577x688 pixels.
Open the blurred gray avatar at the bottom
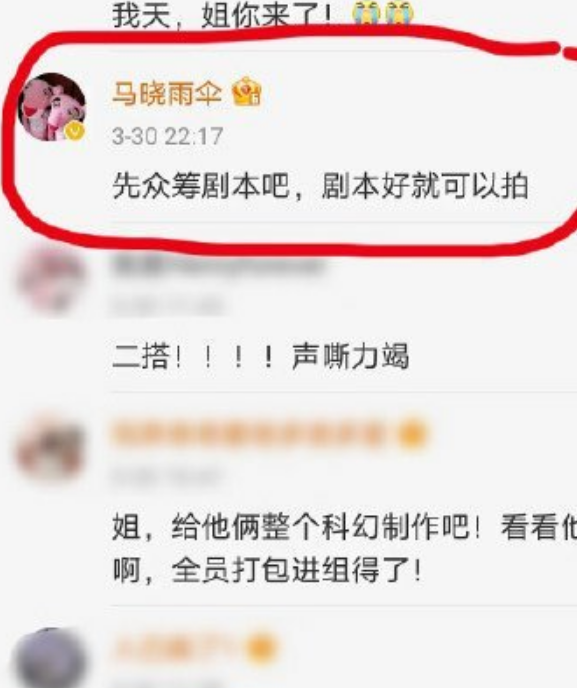(50, 659)
